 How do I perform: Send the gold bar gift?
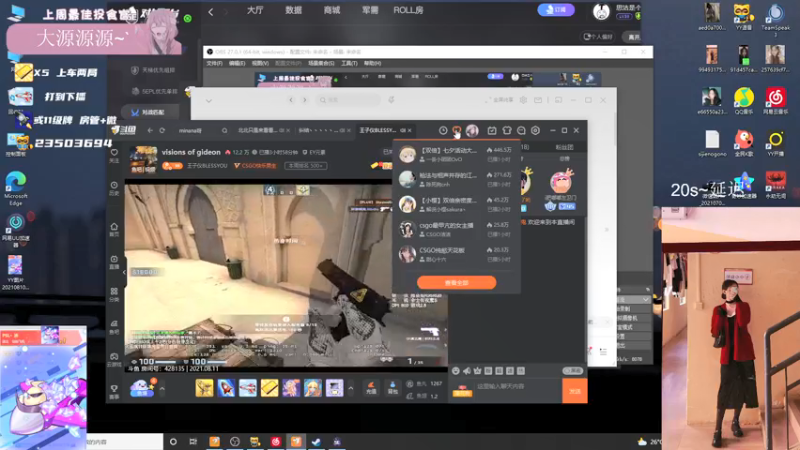coord(269,388)
